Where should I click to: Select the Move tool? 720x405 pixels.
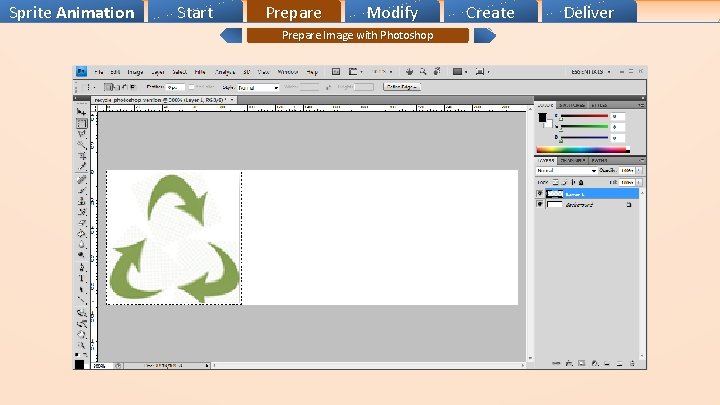[81, 112]
